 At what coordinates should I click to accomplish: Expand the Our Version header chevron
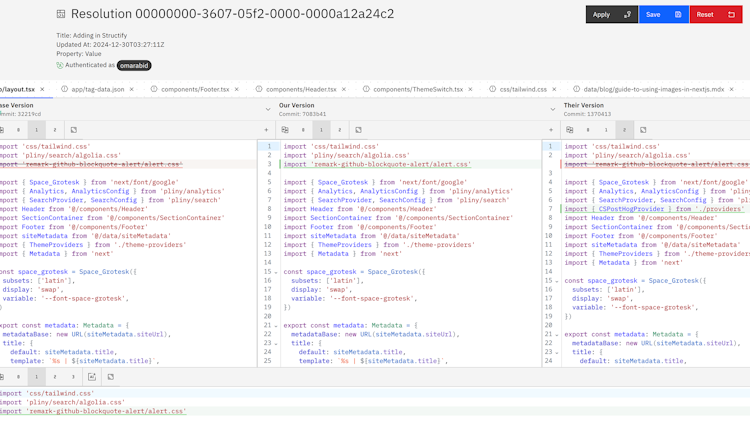point(552,110)
